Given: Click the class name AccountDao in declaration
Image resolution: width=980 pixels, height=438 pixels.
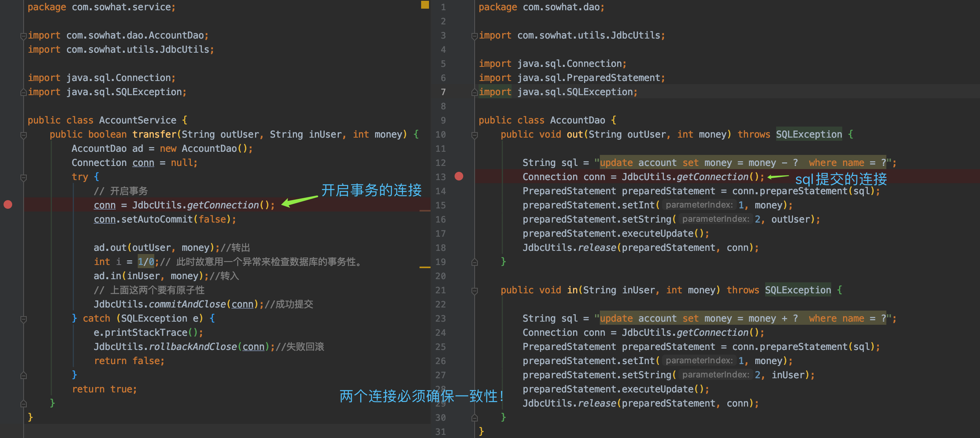Looking at the screenshot, I should point(577,120).
